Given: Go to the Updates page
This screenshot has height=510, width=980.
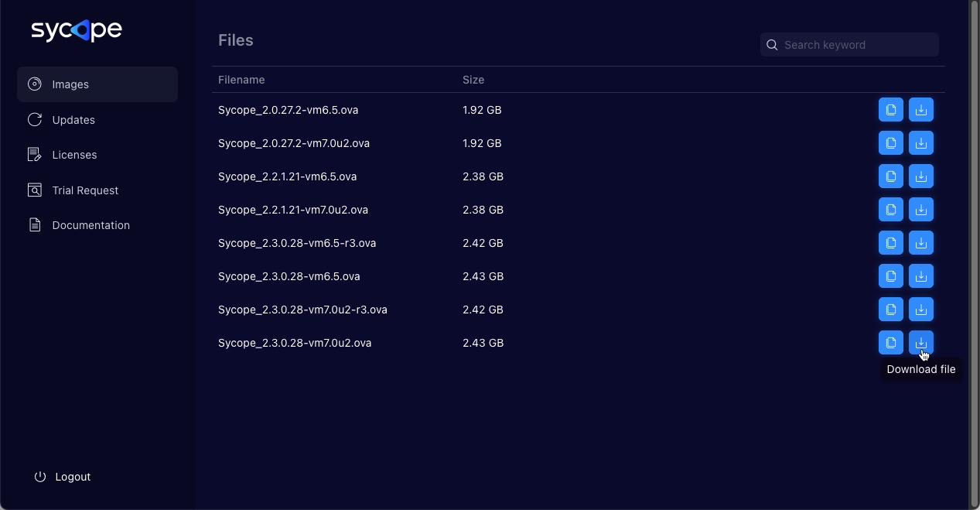Looking at the screenshot, I should click(x=97, y=120).
